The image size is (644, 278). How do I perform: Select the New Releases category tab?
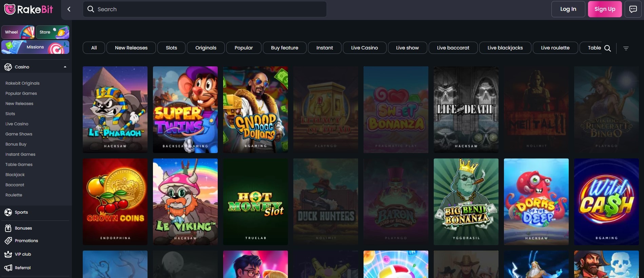(131, 48)
